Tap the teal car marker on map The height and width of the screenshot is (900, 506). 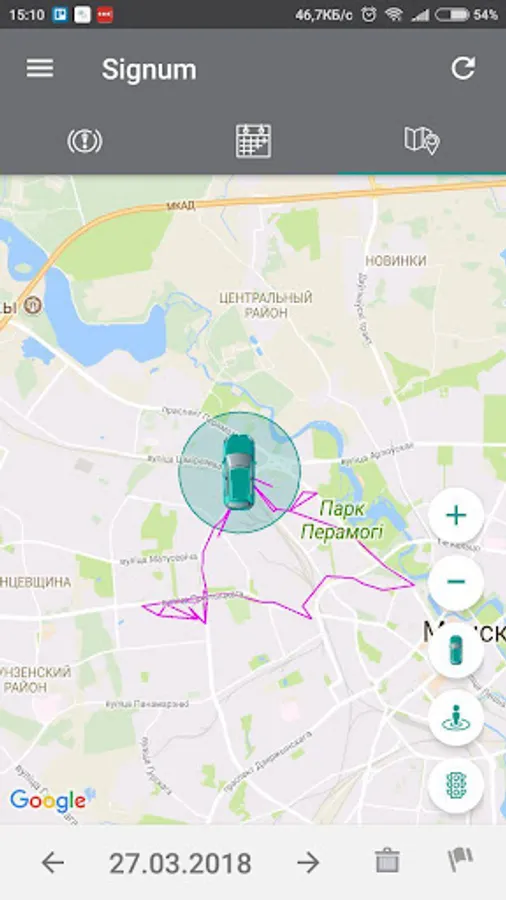pos(238,472)
